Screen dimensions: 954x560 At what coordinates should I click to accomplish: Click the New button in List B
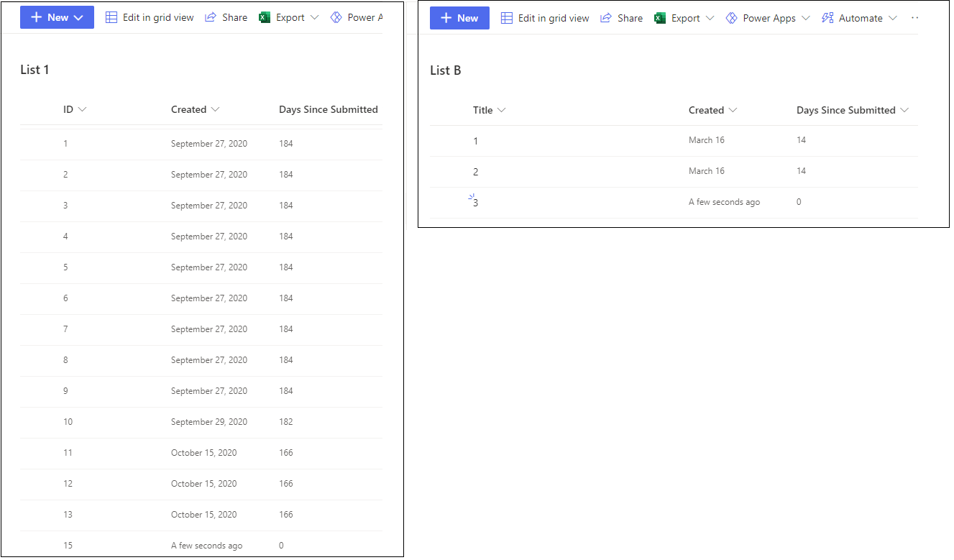[459, 18]
